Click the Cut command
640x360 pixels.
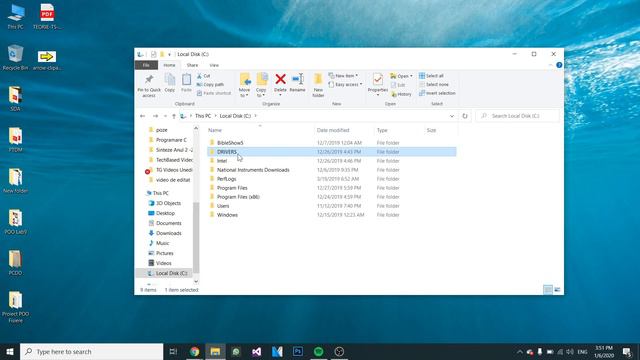204,76
